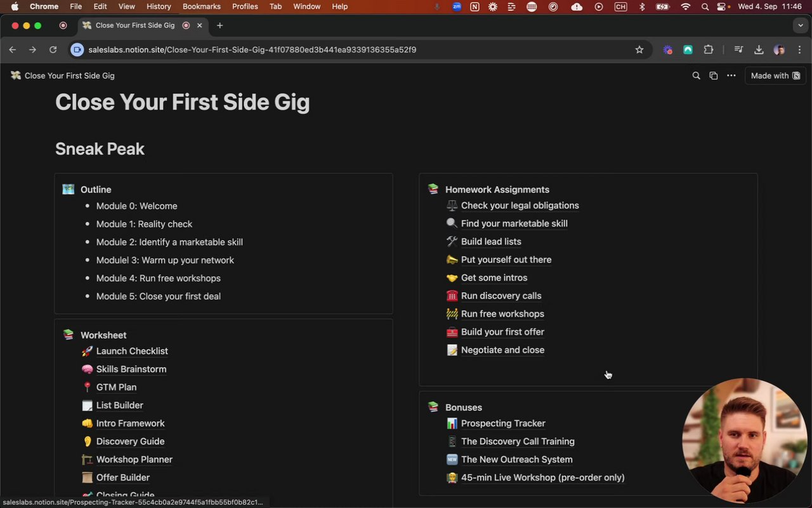Click the Made with Notion button
This screenshot has height=508, width=812.
[x=775, y=76]
